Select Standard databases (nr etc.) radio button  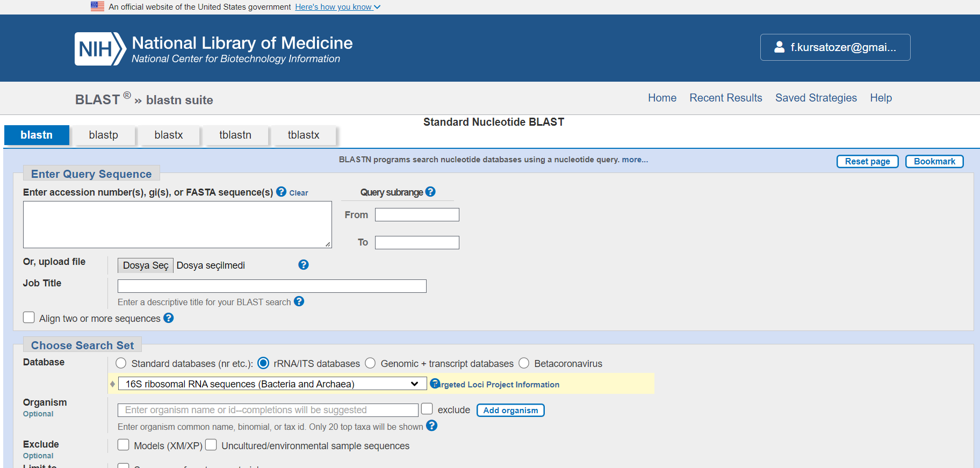pos(121,363)
